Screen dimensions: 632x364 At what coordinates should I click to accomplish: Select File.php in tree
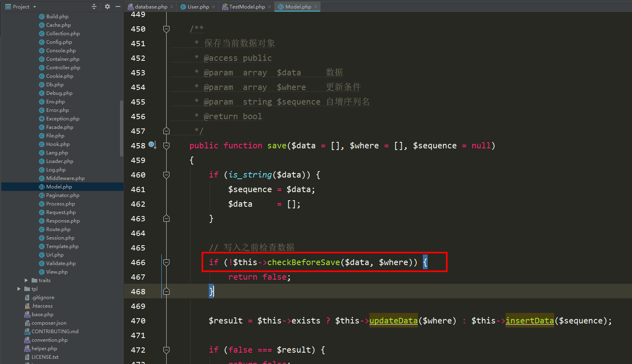pyautogui.click(x=55, y=136)
